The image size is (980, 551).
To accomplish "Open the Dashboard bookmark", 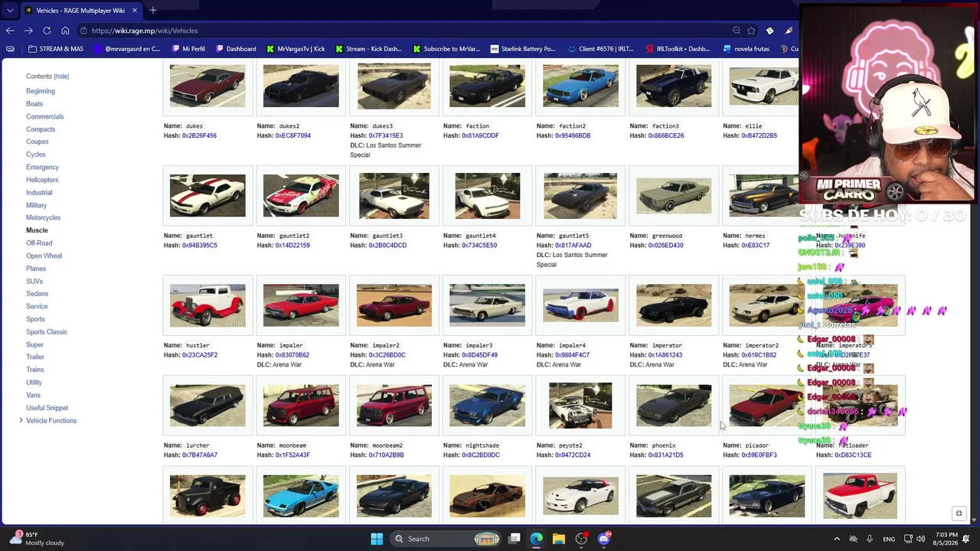I will (236, 49).
